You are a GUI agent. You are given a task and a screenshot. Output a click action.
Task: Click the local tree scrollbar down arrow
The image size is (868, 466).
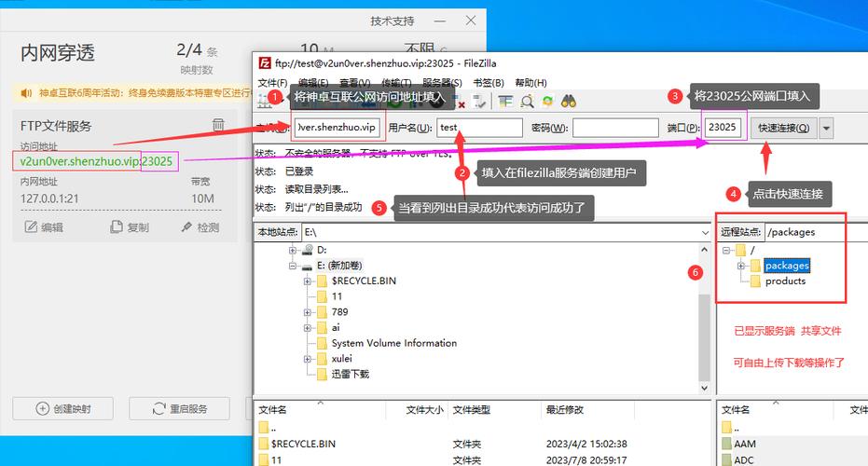[x=704, y=388]
